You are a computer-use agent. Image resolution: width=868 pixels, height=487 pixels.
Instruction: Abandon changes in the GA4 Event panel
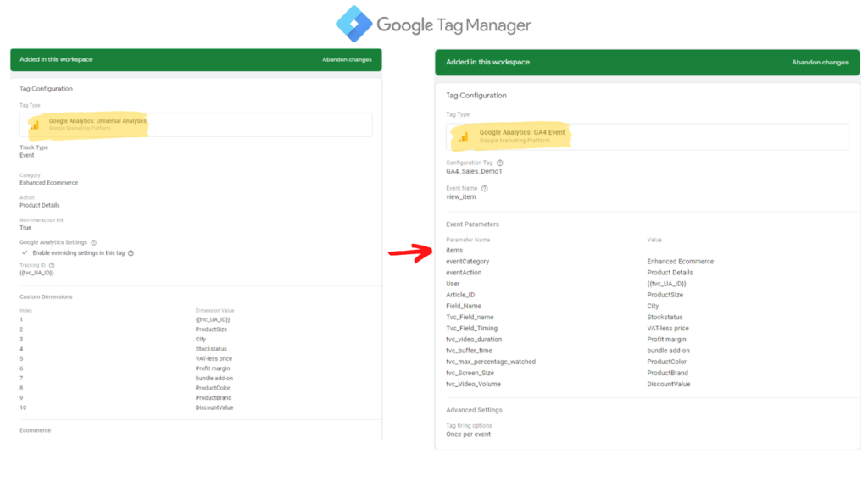coord(820,63)
